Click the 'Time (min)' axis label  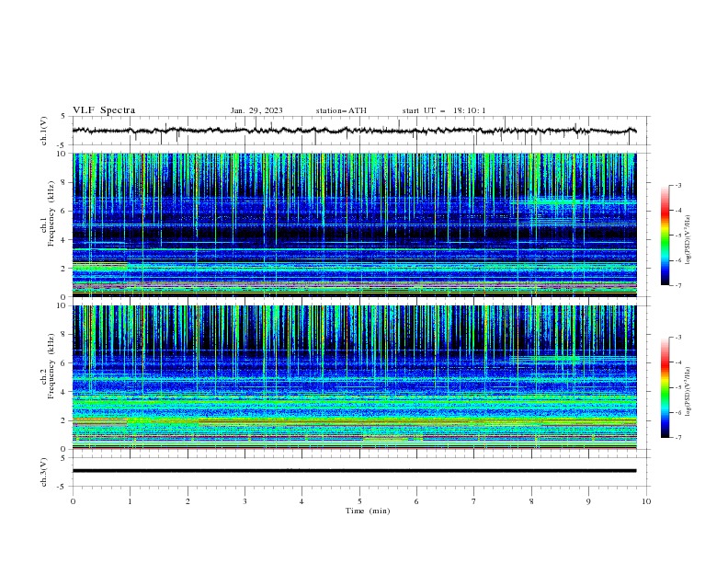tap(368, 511)
